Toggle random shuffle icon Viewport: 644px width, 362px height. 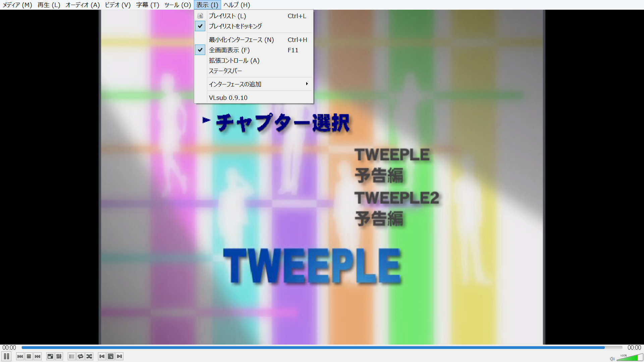click(x=89, y=356)
